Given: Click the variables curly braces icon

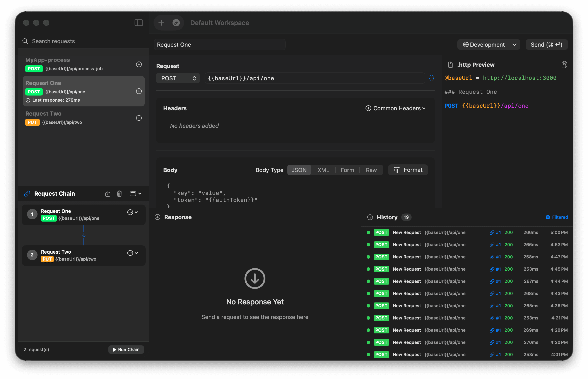Looking at the screenshot, I should [431, 78].
